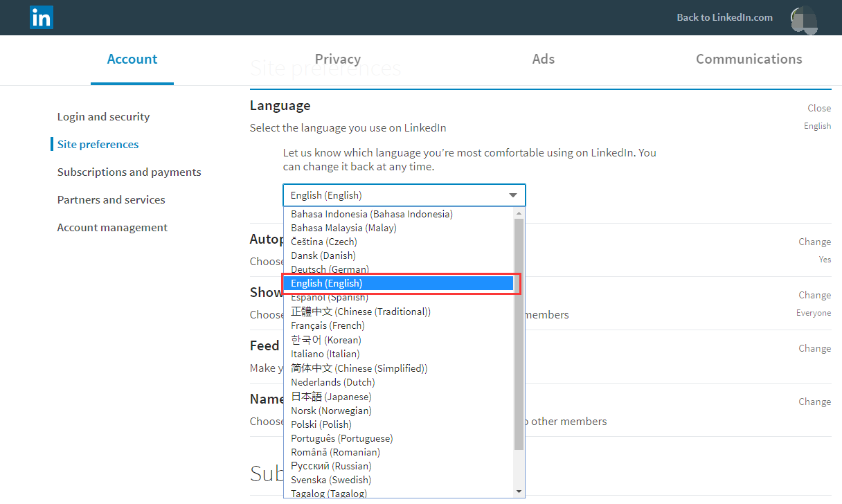Click the LinkedIn logo icon
Image resolution: width=842 pixels, height=504 pixels.
pyautogui.click(x=42, y=18)
